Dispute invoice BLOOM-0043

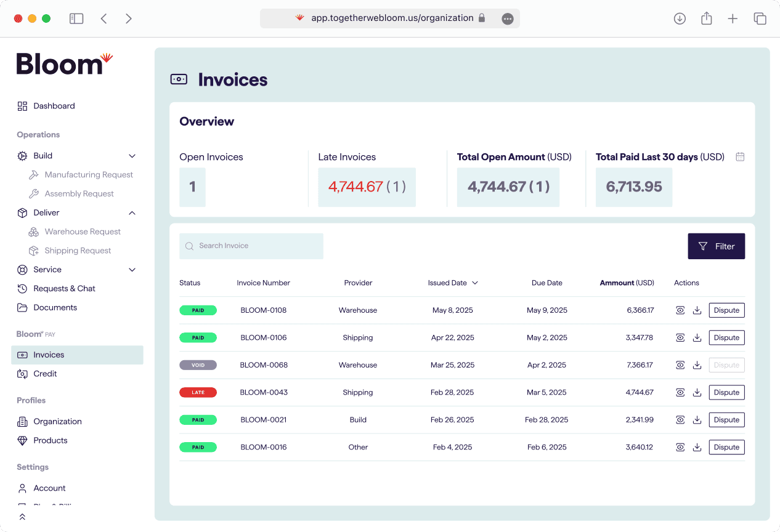[726, 392]
